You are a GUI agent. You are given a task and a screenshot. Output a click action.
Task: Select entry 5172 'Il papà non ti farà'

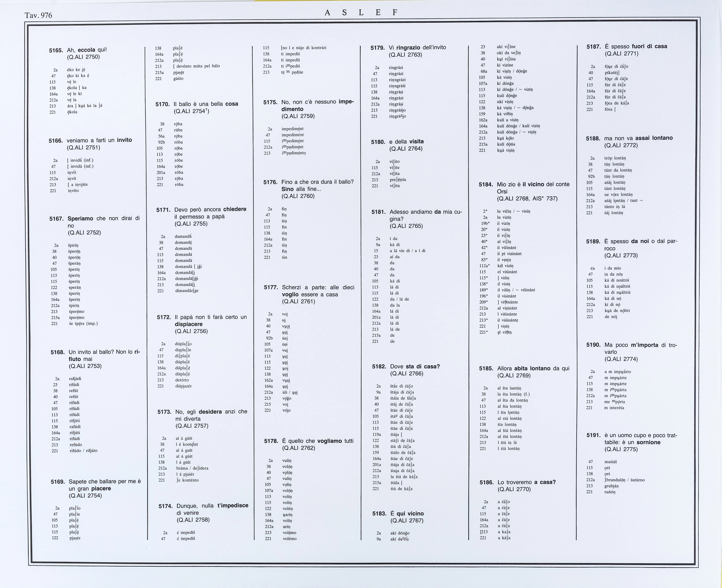(210, 317)
